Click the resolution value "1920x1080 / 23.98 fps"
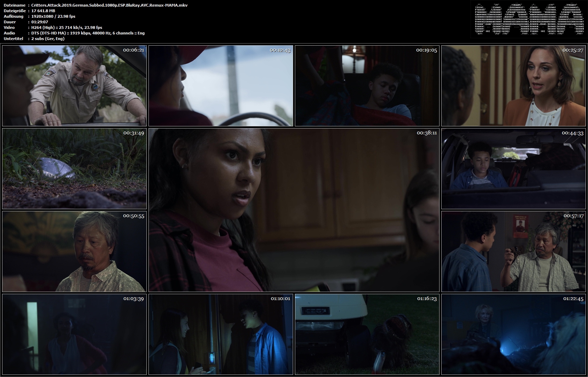This screenshot has width=588, height=377. coord(53,16)
